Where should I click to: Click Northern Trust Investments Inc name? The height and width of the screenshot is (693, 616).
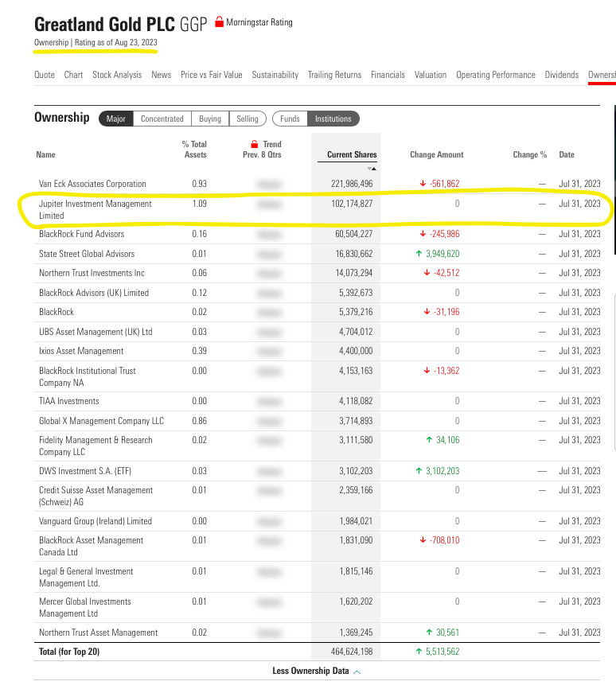coord(92,273)
